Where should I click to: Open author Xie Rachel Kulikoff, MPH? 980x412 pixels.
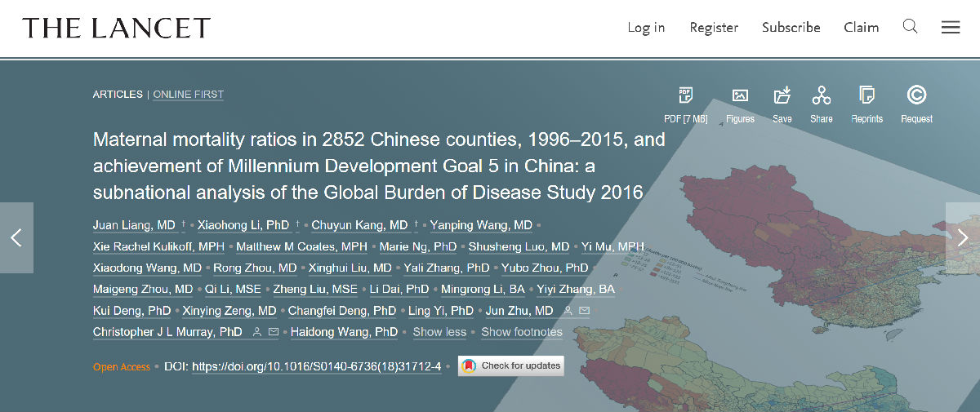[158, 246]
